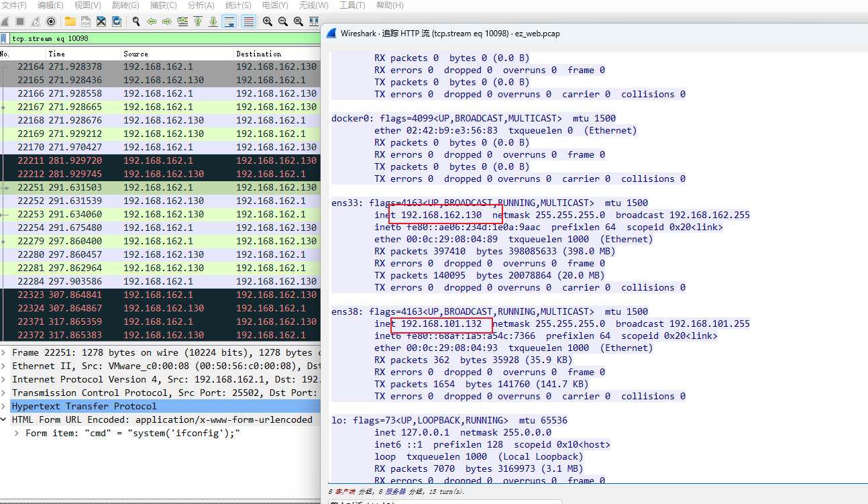The height and width of the screenshot is (504, 868).
Task: Open a capture file via folder icon
Action: coord(70,21)
